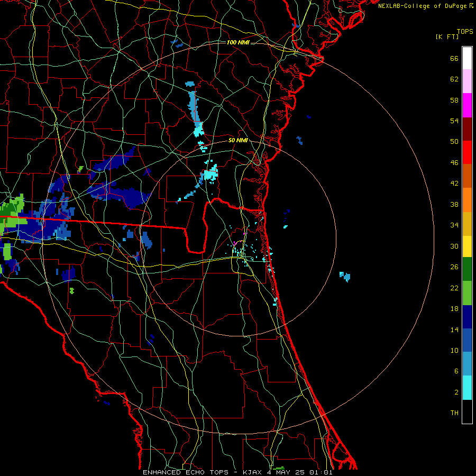Click the 50 NMI range ring label
This screenshot has width=476, height=476.
click(x=238, y=141)
